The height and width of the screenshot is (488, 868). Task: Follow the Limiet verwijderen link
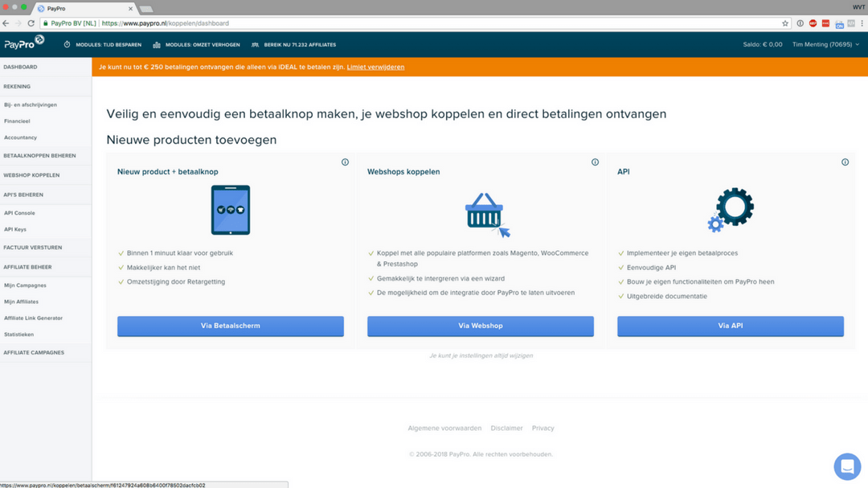[x=375, y=67]
